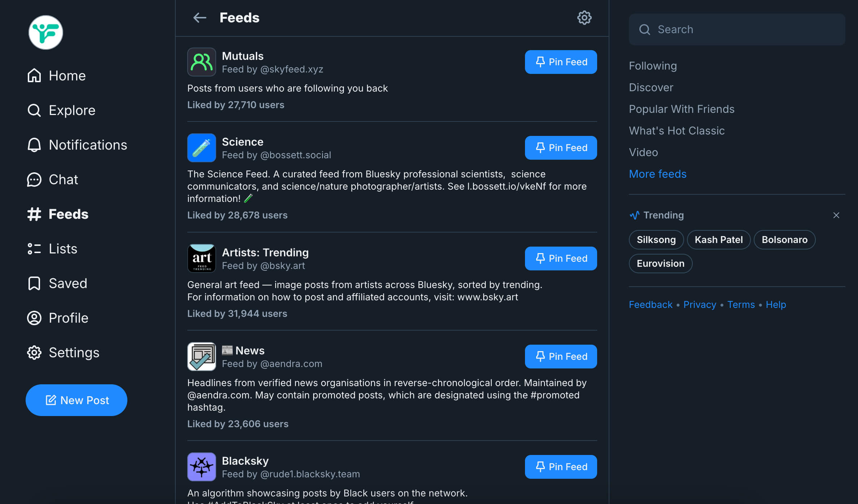Click the More feeds link
The height and width of the screenshot is (504, 858).
pyautogui.click(x=657, y=174)
